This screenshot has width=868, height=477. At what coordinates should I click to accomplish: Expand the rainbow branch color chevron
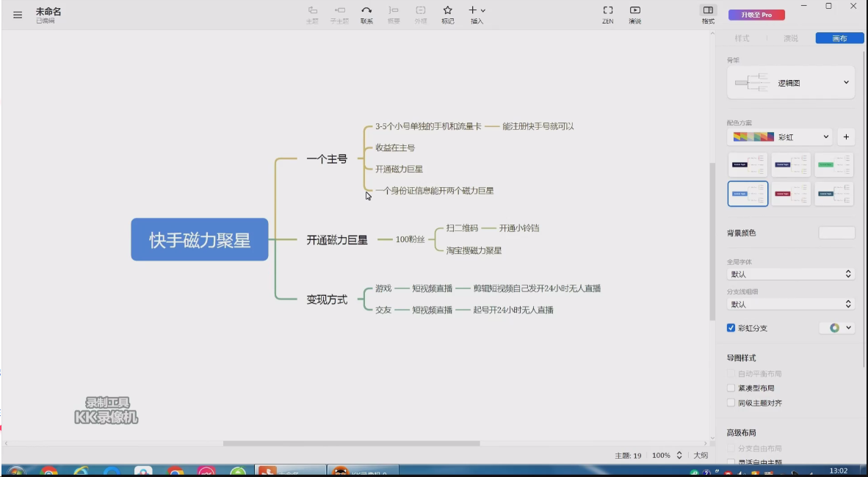tap(848, 328)
